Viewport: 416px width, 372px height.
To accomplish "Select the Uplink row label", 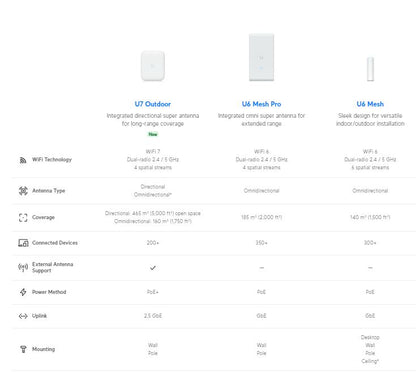I will point(39,316).
